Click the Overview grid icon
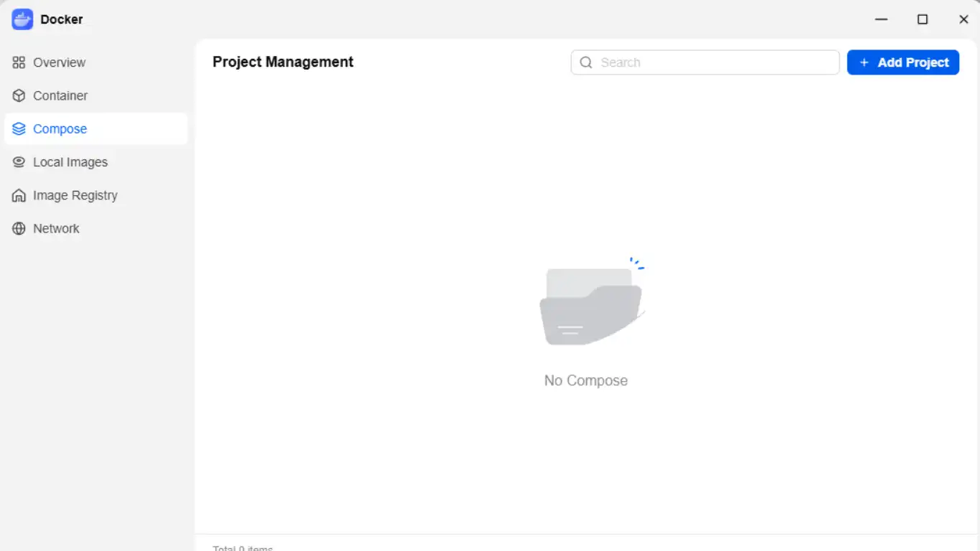Image resolution: width=980 pixels, height=551 pixels. (19, 62)
